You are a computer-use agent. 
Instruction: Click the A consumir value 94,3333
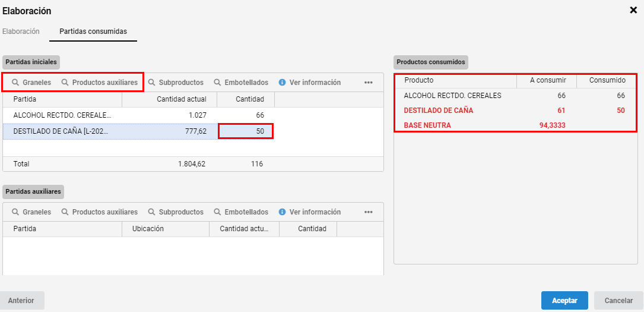[x=553, y=125]
